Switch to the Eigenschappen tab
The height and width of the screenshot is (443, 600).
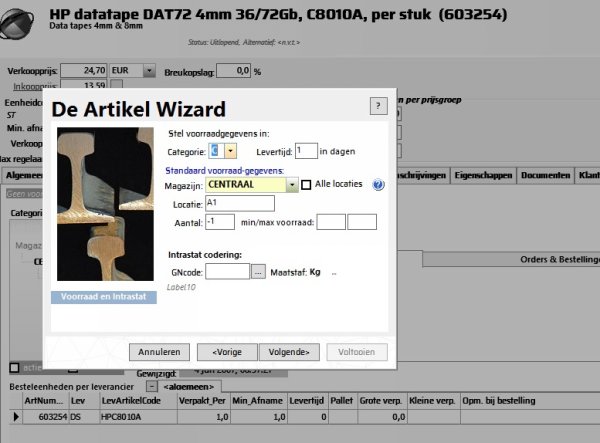coord(483,176)
